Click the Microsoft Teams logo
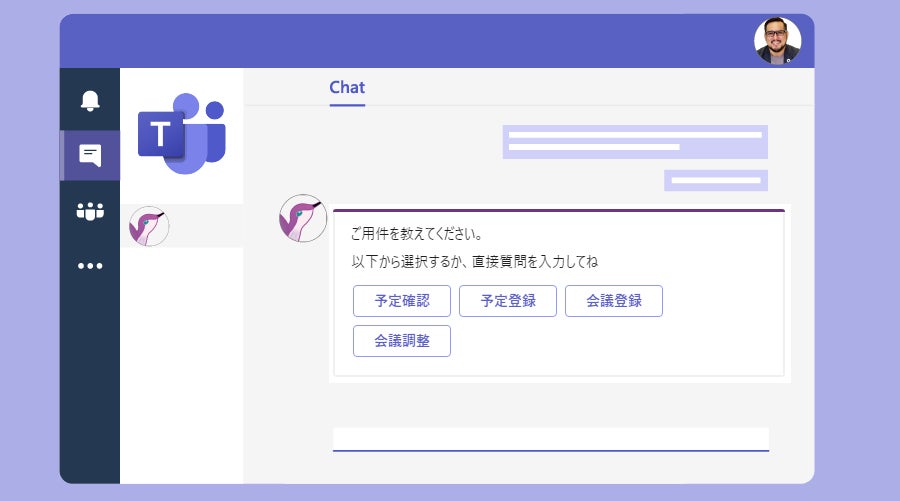The width and height of the screenshot is (900, 501). point(181,134)
